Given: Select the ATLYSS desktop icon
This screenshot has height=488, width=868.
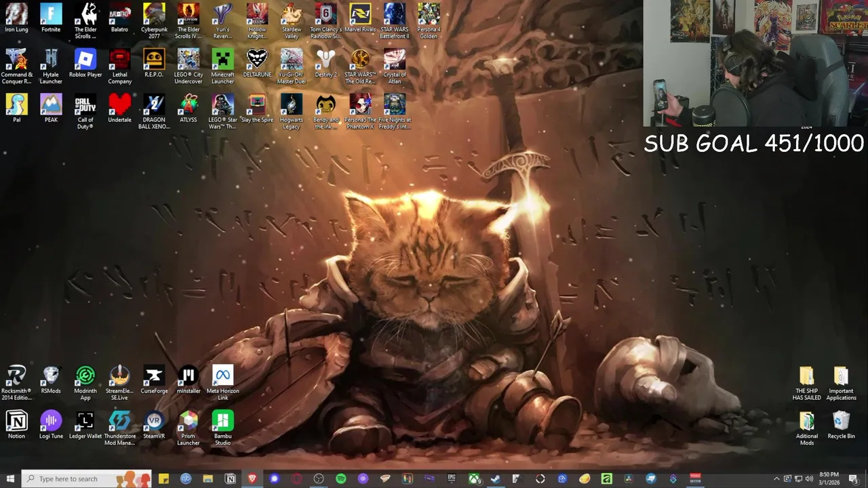Looking at the screenshot, I should (189, 108).
